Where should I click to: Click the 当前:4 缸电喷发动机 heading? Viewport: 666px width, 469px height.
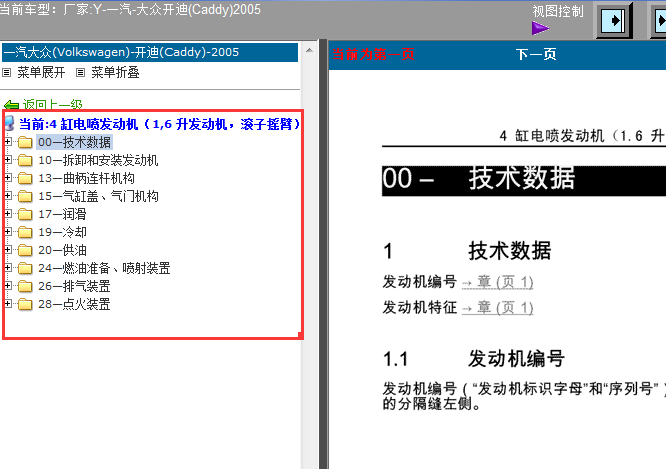(159, 124)
